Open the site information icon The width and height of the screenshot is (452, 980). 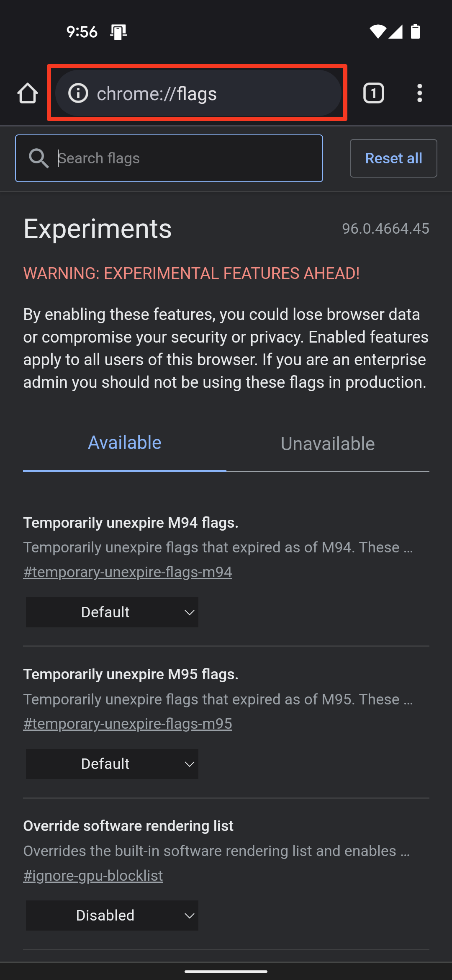click(78, 93)
